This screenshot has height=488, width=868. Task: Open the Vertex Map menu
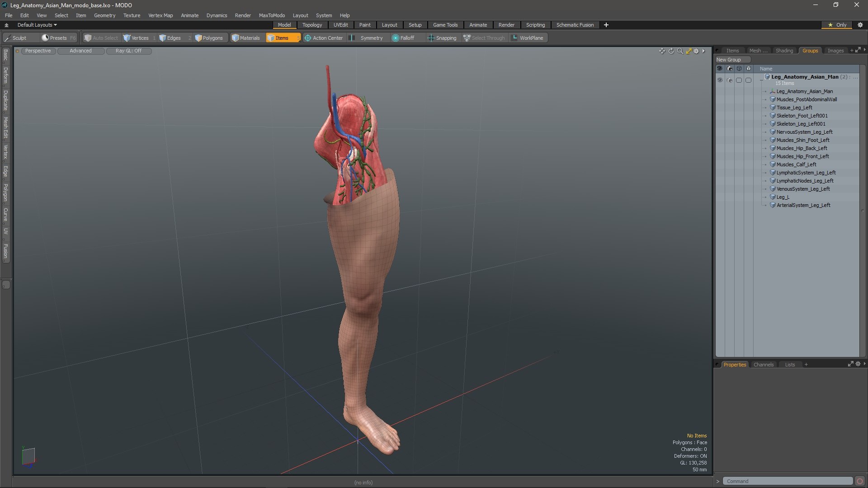pyautogui.click(x=160, y=15)
